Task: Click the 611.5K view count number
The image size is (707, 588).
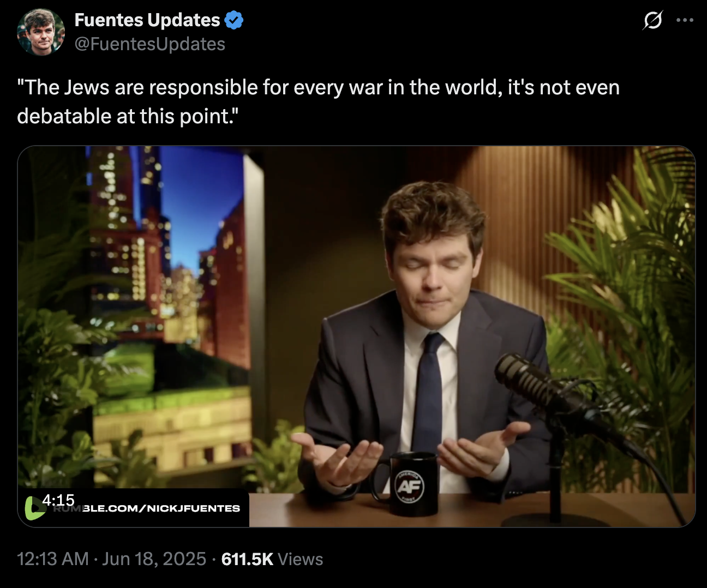Action: [247, 559]
